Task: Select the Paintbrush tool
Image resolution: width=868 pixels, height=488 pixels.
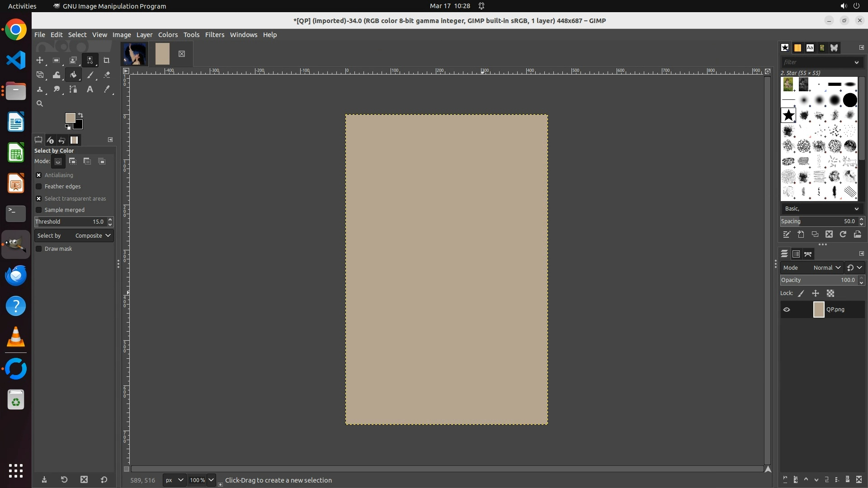Action: pos(90,75)
